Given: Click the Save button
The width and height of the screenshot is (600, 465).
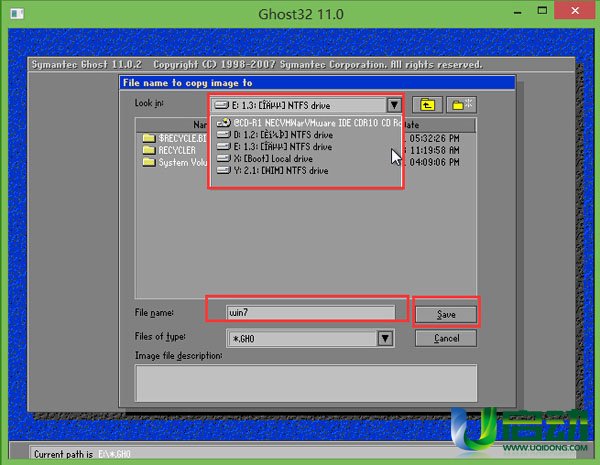Looking at the screenshot, I should 446,315.
